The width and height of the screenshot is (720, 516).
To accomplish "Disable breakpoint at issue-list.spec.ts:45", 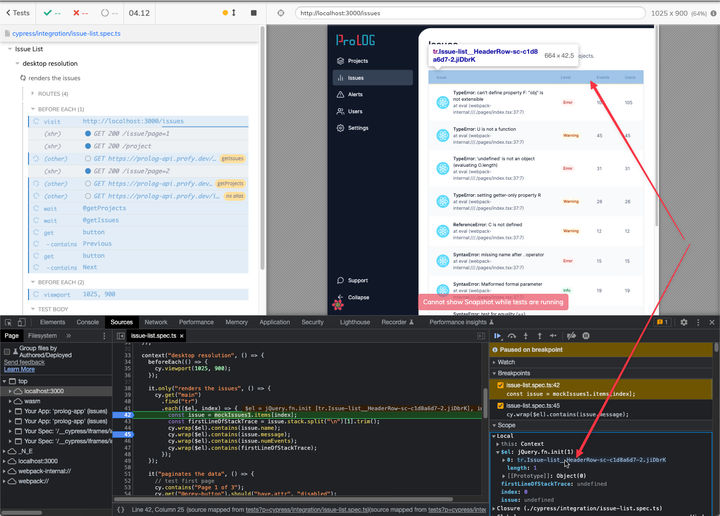I will pyautogui.click(x=501, y=405).
